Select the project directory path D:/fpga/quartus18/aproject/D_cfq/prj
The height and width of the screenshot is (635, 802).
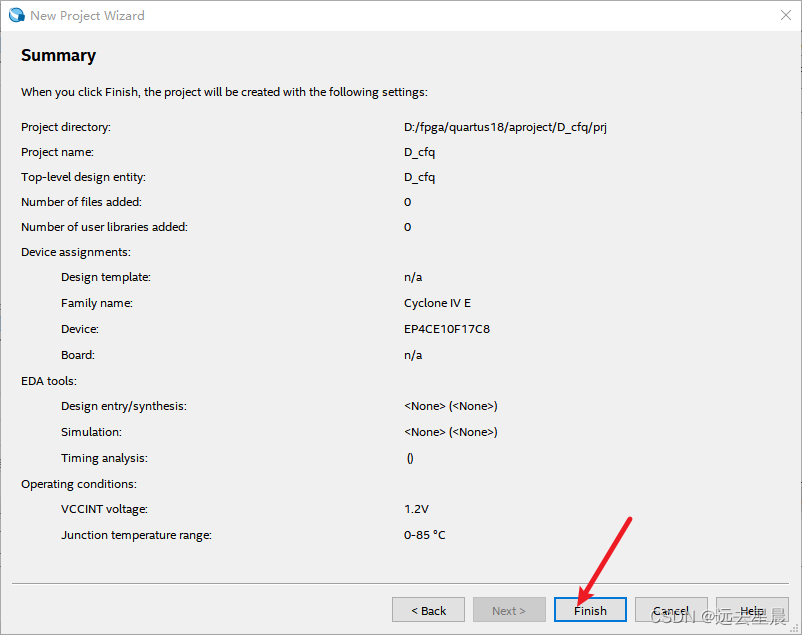(505, 127)
